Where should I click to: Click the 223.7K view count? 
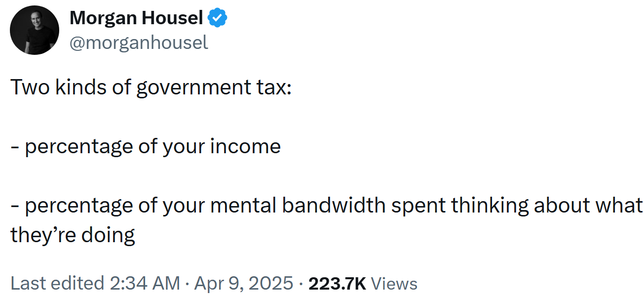[x=337, y=283]
